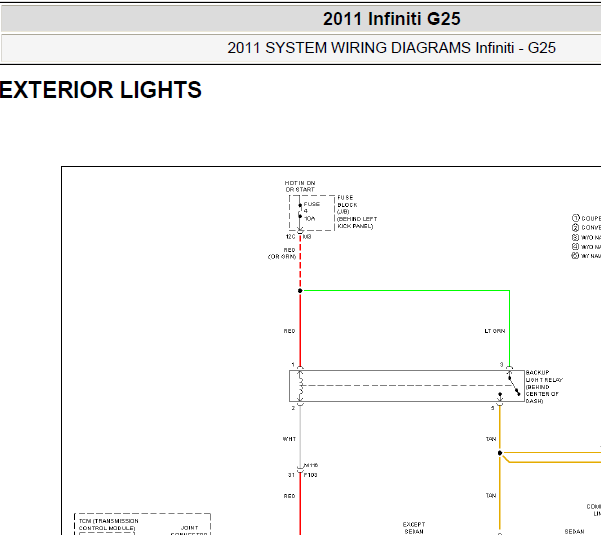601x535 pixels.
Task: Click the 'M116' connector label
Action: pyautogui.click(x=311, y=465)
